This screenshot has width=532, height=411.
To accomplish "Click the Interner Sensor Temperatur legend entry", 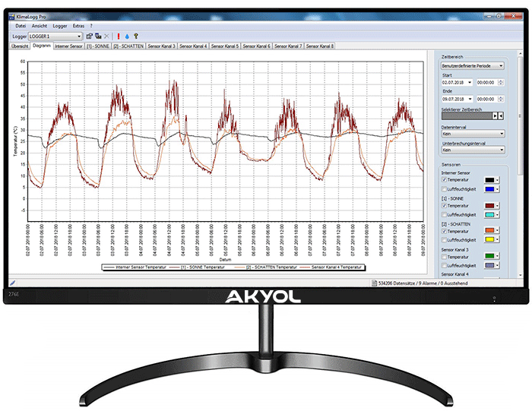I will (135, 267).
